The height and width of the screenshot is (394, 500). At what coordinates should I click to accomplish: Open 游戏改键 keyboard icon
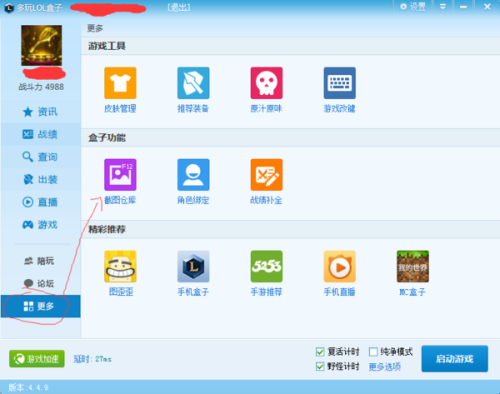coord(340,83)
